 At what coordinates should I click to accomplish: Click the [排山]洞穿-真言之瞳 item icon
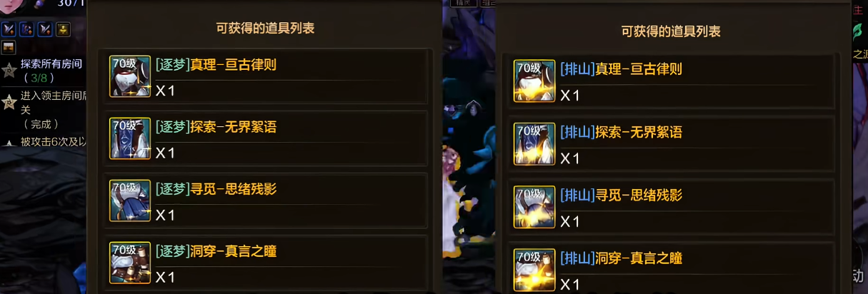click(x=534, y=270)
